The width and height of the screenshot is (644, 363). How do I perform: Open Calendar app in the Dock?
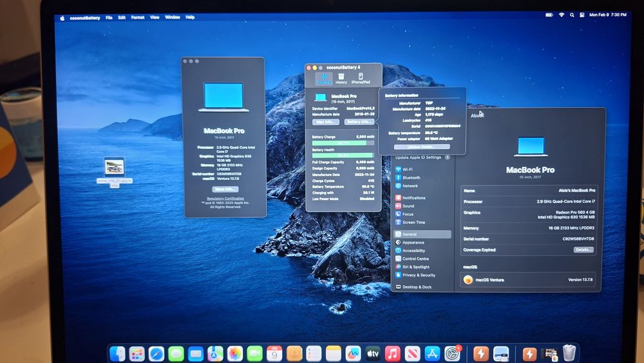(x=274, y=353)
